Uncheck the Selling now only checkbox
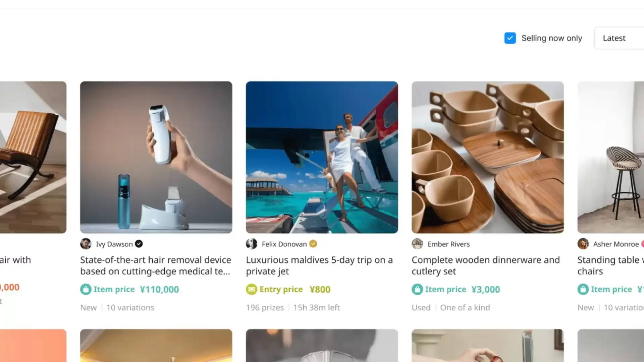 click(510, 38)
